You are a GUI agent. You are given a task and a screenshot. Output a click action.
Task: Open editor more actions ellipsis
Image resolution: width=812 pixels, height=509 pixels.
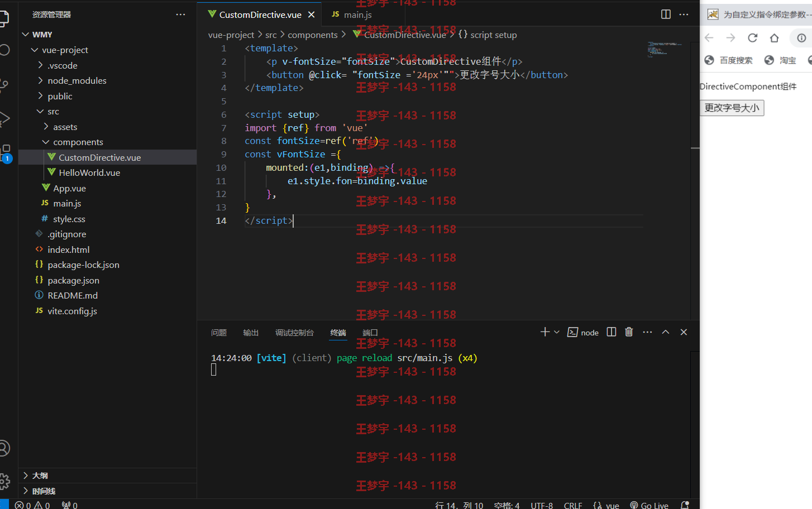pos(684,15)
